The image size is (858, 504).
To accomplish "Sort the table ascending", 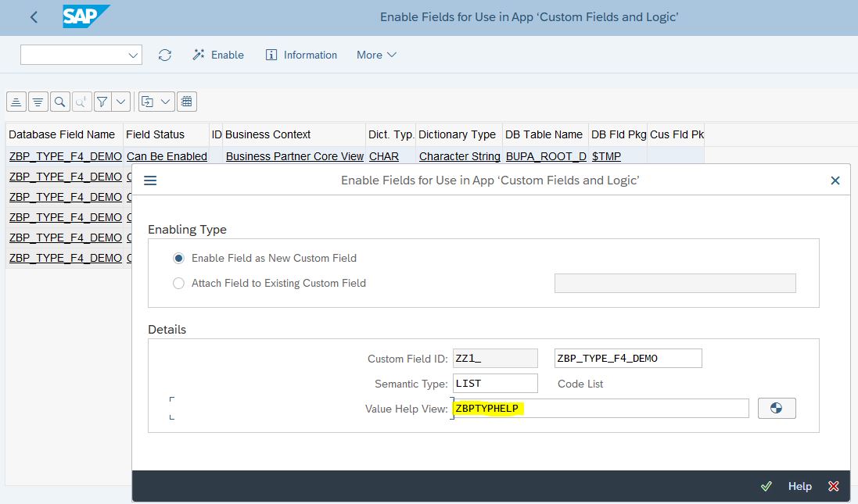I will click(16, 101).
